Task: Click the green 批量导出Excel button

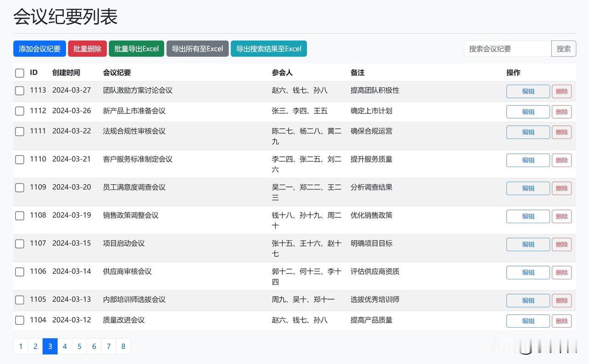Action: (136, 49)
